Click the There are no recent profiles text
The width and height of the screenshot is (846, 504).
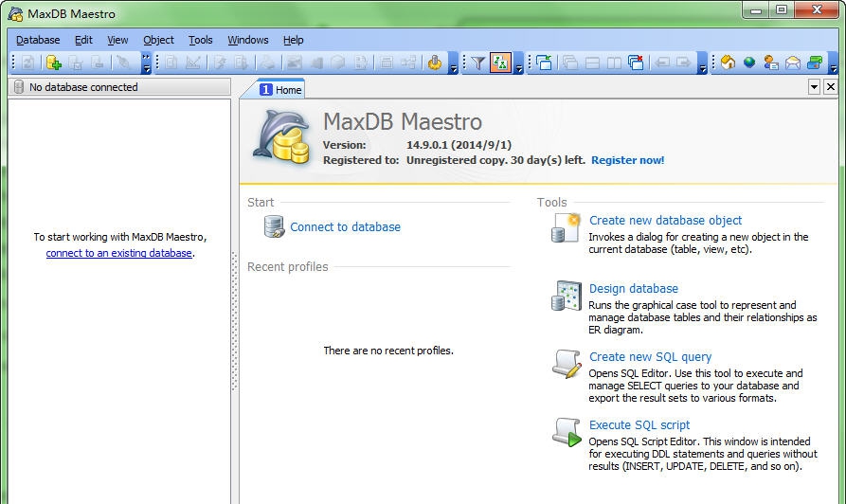[x=388, y=351]
